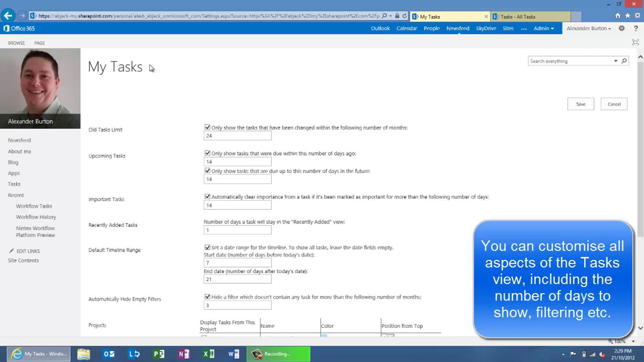The width and height of the screenshot is (644, 362).
Task: Expand the Alexander Burton account dropdown
Action: pos(589,28)
